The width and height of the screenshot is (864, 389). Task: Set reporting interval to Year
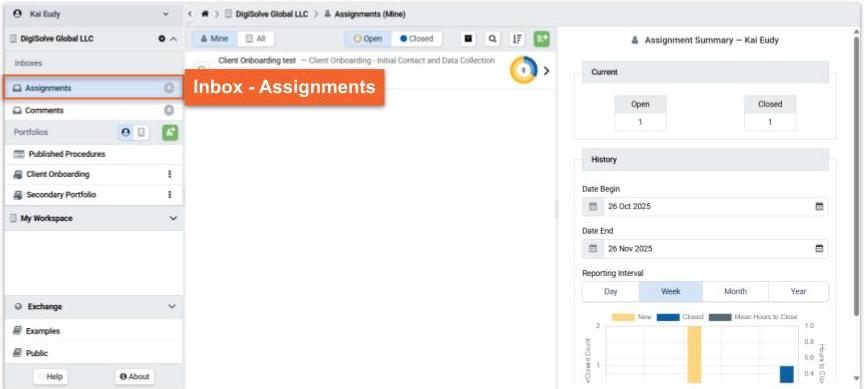tap(798, 291)
